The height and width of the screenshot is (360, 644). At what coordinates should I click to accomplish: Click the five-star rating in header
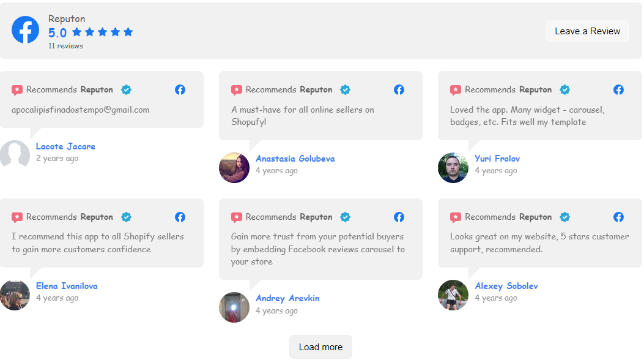click(x=102, y=32)
